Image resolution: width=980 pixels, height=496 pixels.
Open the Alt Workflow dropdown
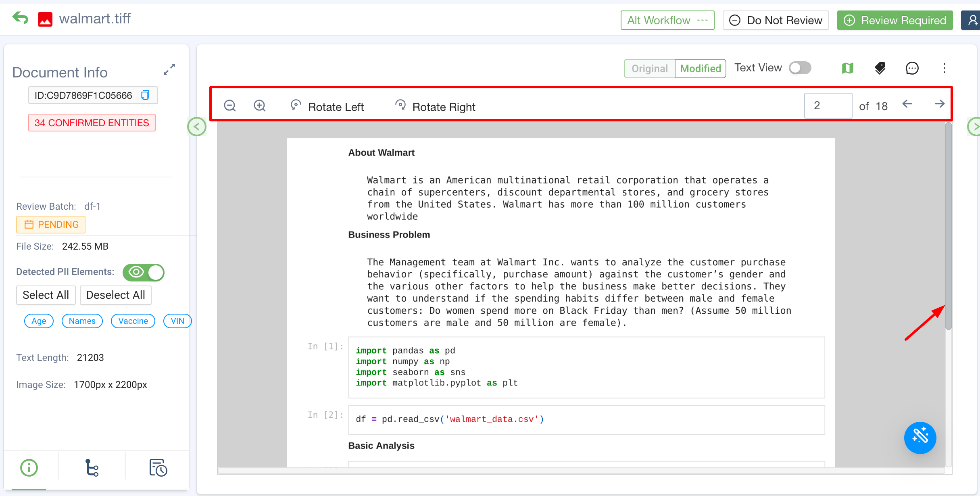coord(667,20)
